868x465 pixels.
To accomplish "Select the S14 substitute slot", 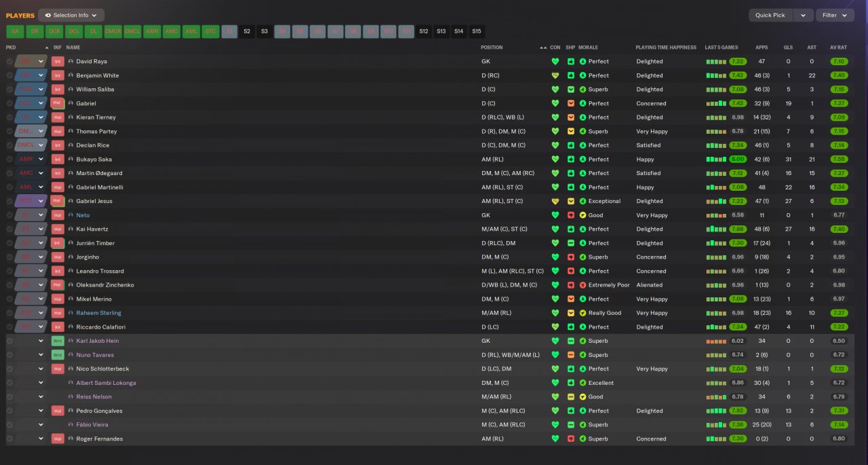I will pyautogui.click(x=459, y=31).
